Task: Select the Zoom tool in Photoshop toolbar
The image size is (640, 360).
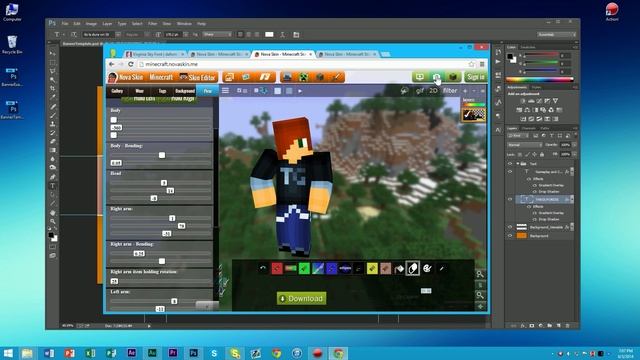Action: coord(53,221)
